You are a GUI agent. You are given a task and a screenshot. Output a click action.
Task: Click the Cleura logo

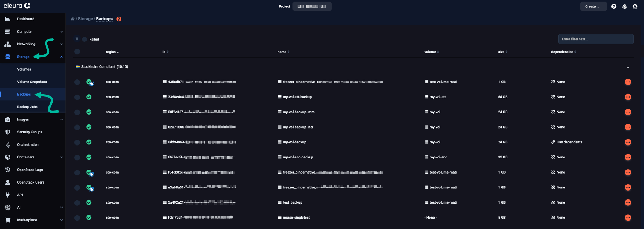tap(17, 6)
